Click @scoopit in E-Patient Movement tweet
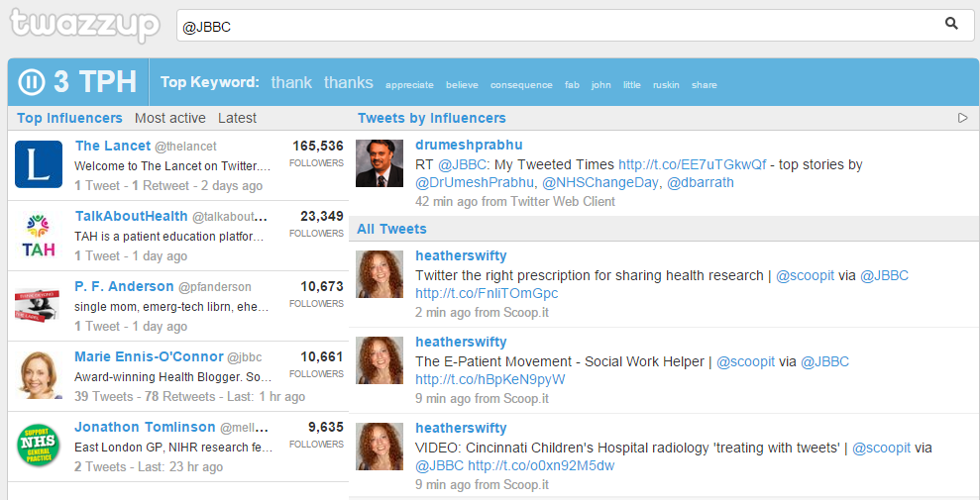Viewport: 980px width, 500px height. tap(745, 361)
